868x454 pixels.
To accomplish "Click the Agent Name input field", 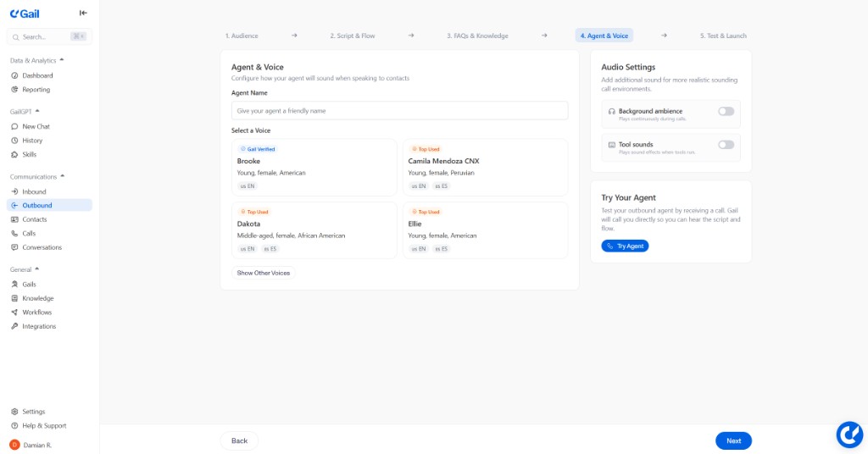I will coord(400,111).
